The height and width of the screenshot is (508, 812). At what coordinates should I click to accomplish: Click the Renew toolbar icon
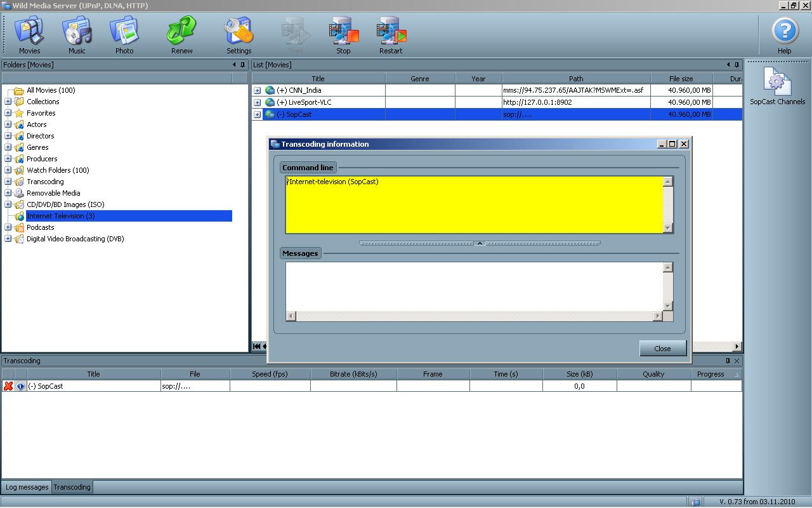[181, 36]
